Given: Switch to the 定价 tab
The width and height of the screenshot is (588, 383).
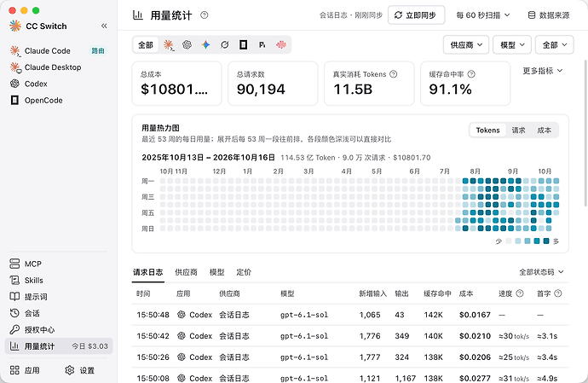Looking at the screenshot, I should click(244, 272).
